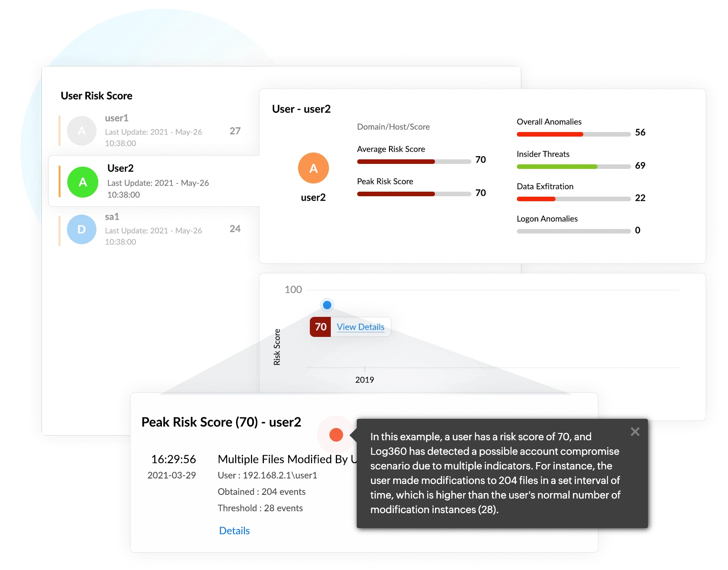Viewport: 728px width, 570px height.
Task: Click the 2021-03-29 event date
Action: tap(172, 475)
